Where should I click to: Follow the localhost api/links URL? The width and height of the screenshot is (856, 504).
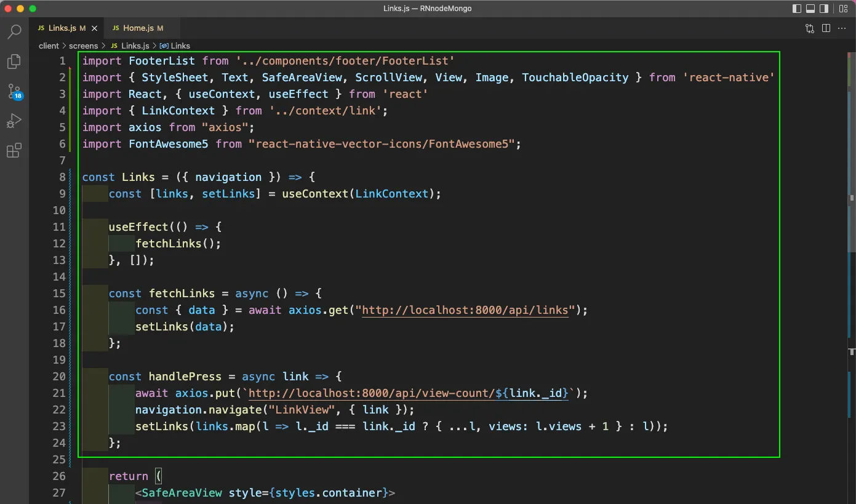tap(465, 310)
